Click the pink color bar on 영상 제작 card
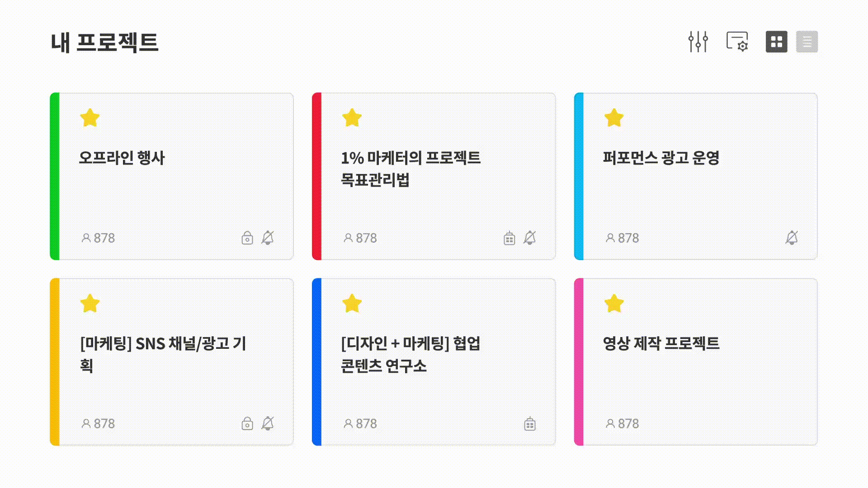The width and height of the screenshot is (868, 488). click(x=579, y=362)
